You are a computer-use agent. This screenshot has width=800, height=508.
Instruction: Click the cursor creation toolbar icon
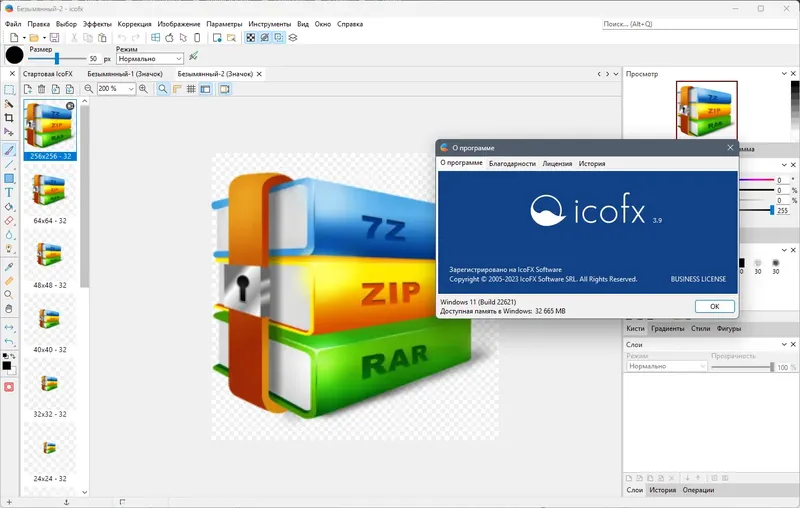183,38
